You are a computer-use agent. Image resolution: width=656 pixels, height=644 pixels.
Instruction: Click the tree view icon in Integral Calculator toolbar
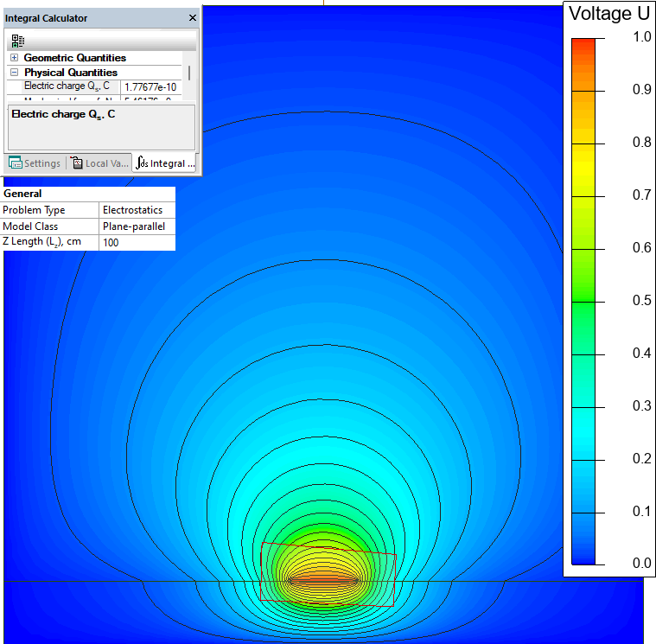(x=17, y=41)
